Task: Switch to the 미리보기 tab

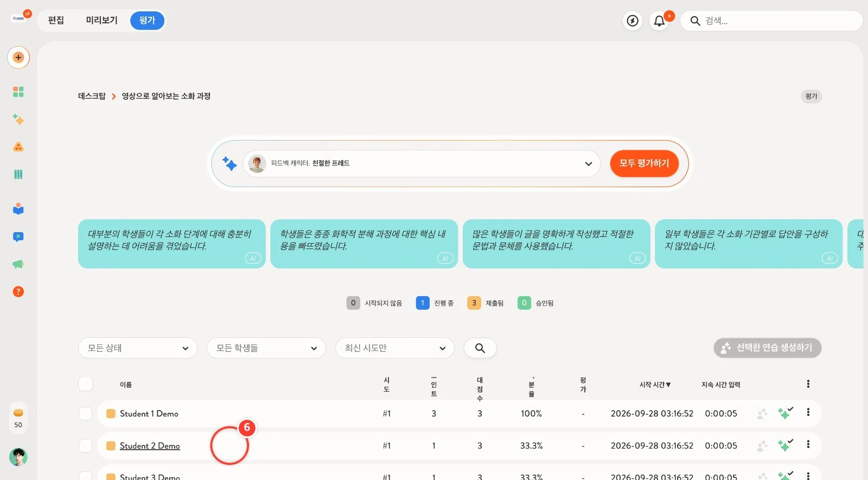Action: tap(101, 21)
